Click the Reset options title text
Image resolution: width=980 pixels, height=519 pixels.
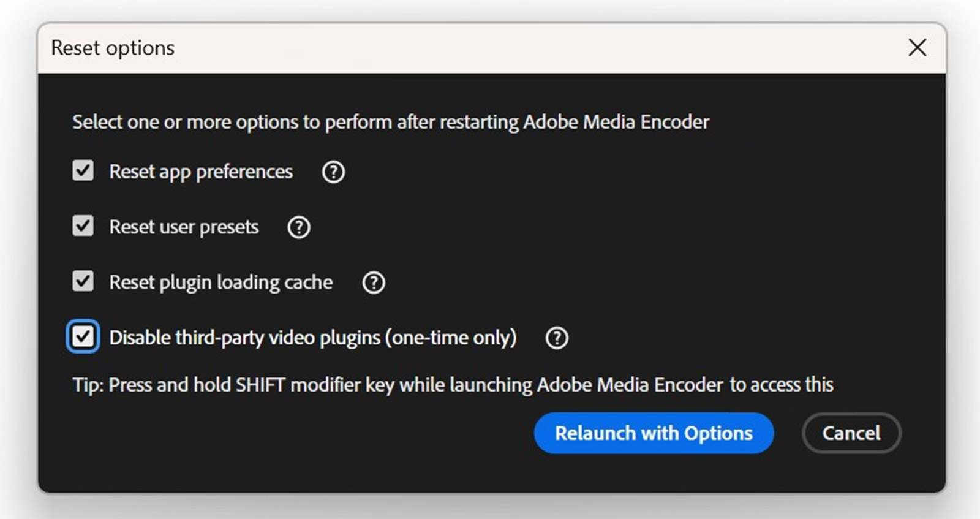coord(113,47)
